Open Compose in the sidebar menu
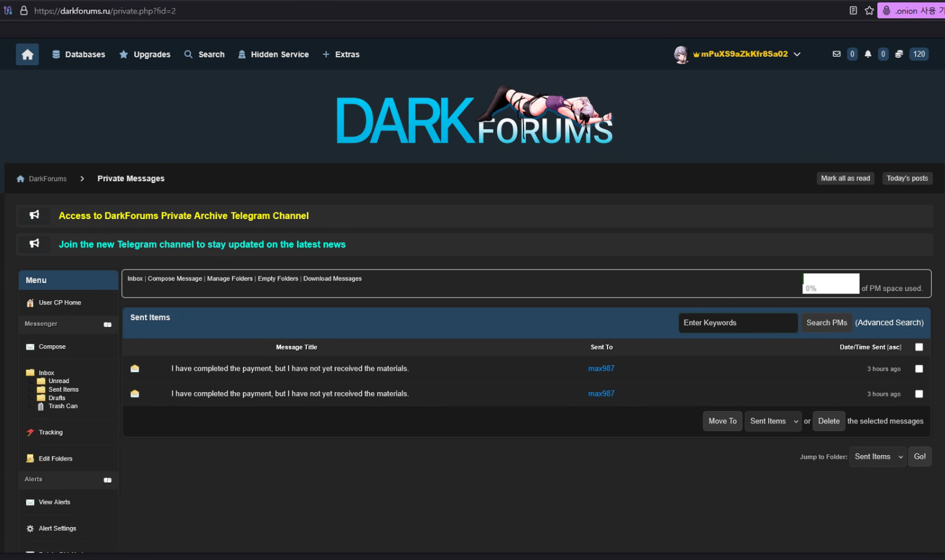This screenshot has height=560, width=945. click(x=52, y=346)
